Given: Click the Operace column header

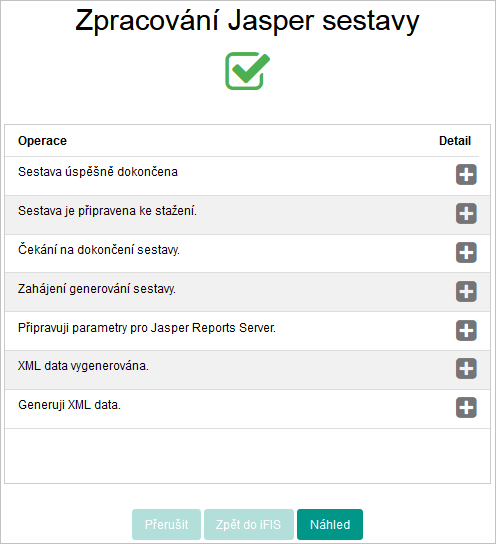Looking at the screenshot, I should click(42, 141).
